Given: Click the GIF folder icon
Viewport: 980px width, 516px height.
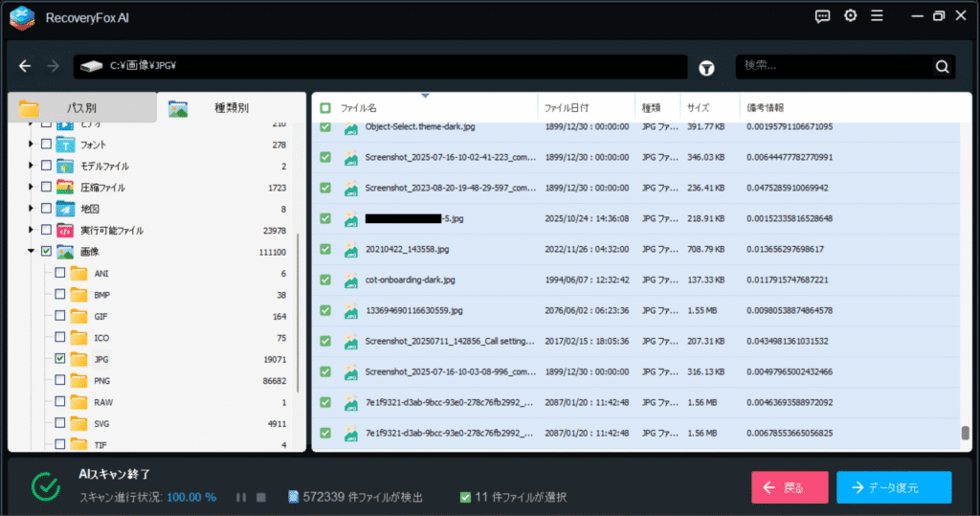Looking at the screenshot, I should [x=78, y=316].
